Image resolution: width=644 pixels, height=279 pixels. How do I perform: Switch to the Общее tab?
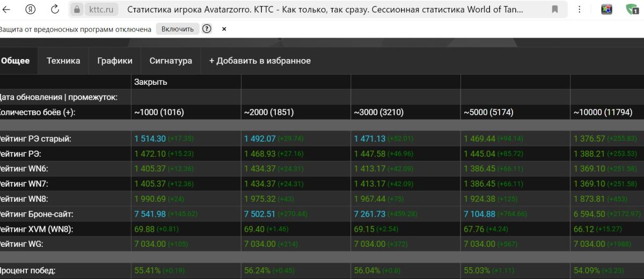click(16, 61)
